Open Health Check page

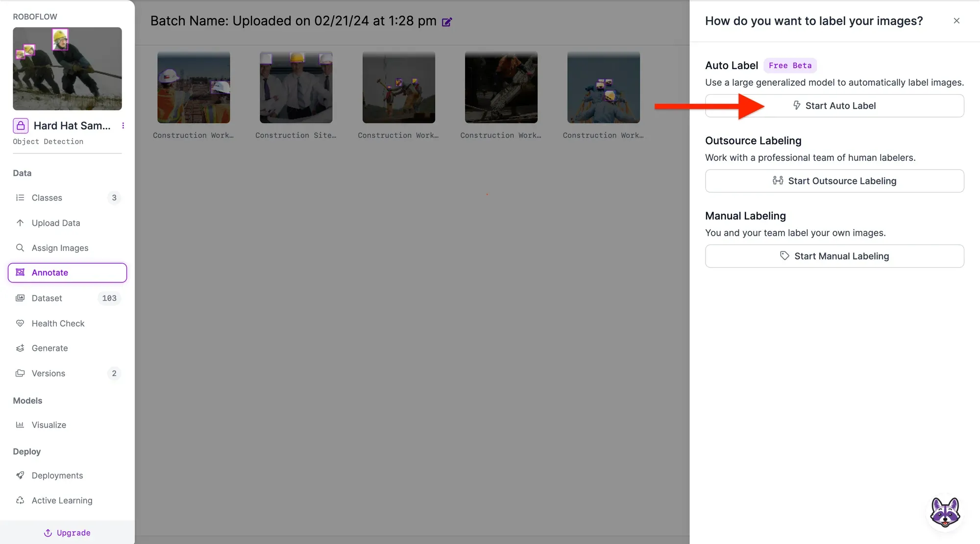click(58, 323)
